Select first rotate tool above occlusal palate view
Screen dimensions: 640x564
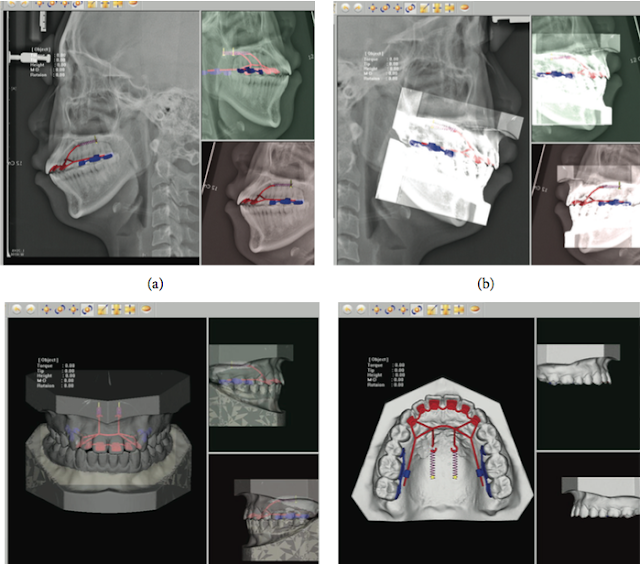coord(390,310)
